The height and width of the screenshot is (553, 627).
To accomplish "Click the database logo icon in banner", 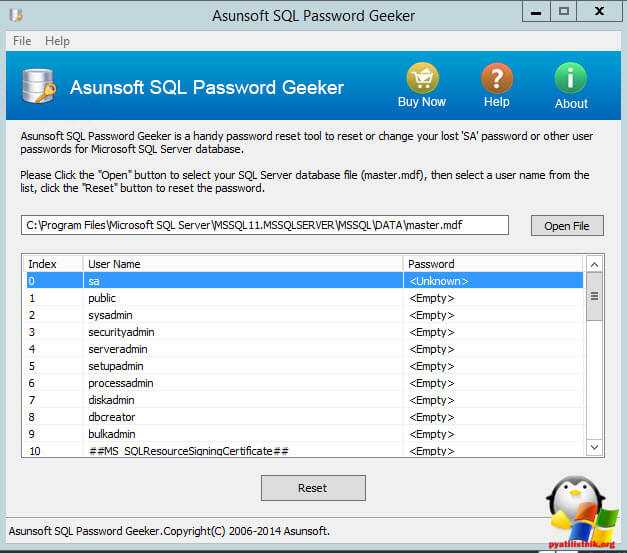I will (39, 88).
